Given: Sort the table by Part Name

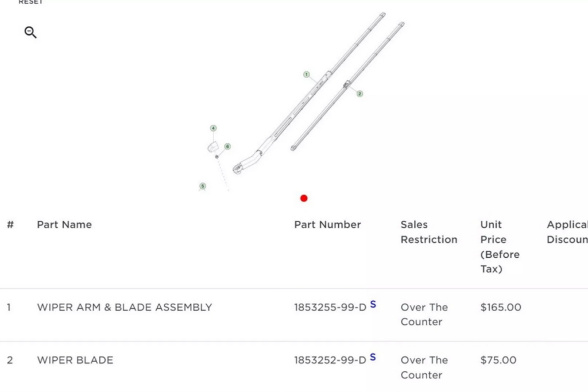Looking at the screenshot, I should [x=64, y=224].
